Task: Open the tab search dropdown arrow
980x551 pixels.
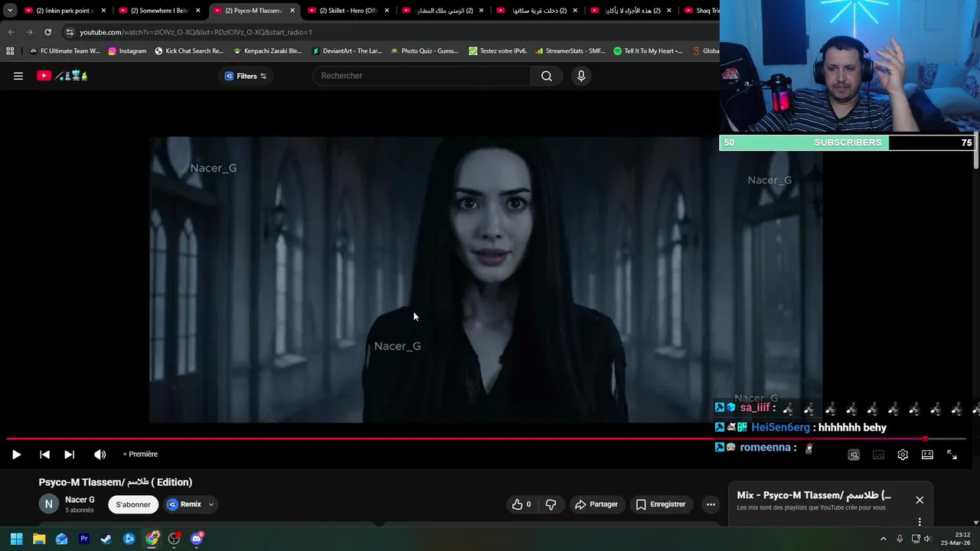Action: point(10,11)
